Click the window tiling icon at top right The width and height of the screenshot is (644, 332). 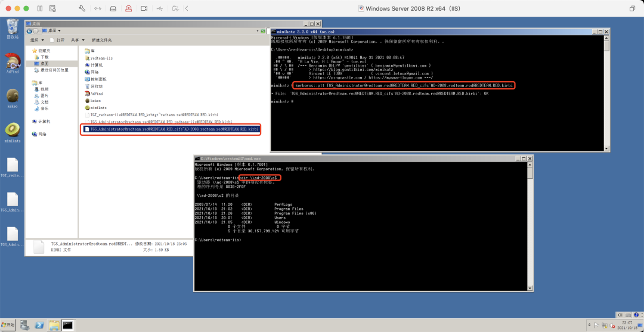[632, 8]
